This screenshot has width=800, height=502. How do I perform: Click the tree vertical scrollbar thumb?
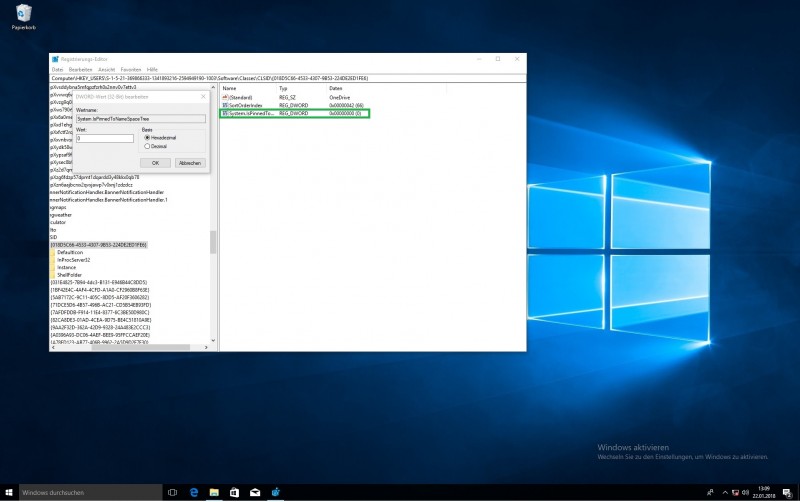click(x=213, y=242)
